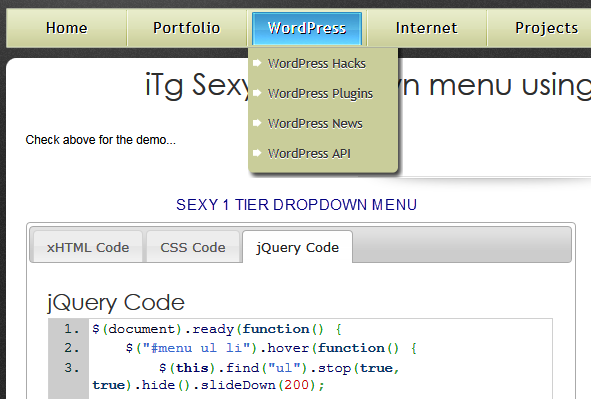This screenshot has height=399, width=591.
Task: Click the 'iTg Sexy' page title text
Action: coord(198,86)
